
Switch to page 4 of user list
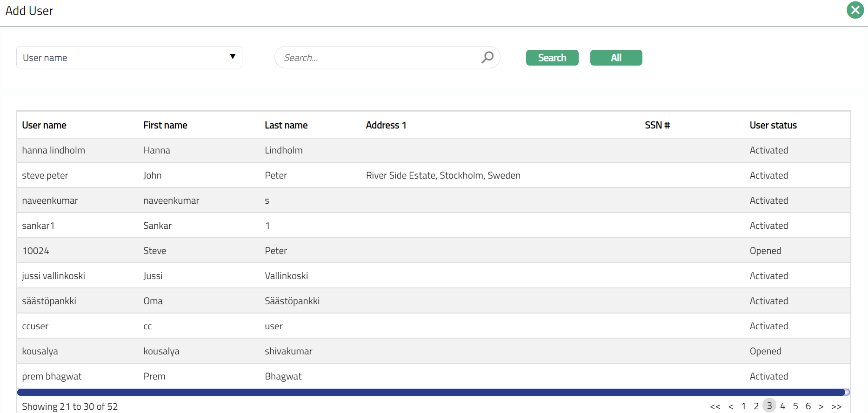click(783, 406)
